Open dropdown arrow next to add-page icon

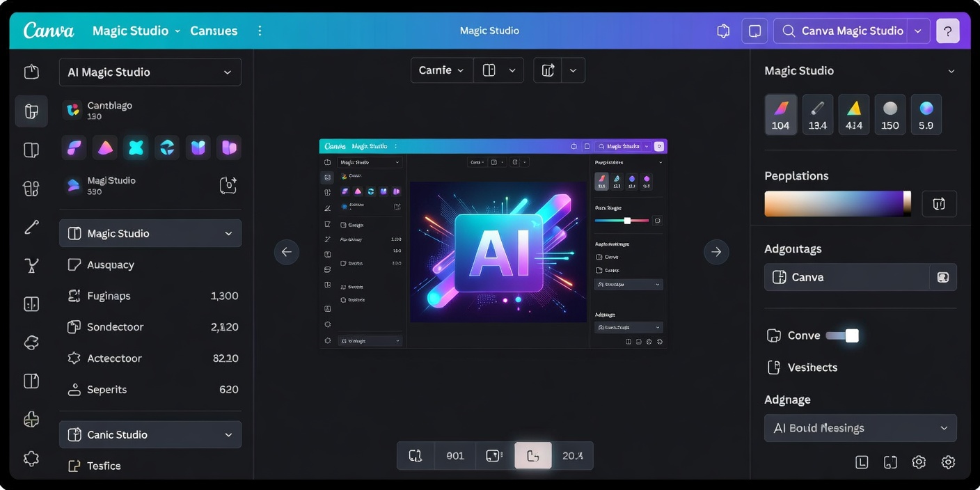click(x=573, y=70)
